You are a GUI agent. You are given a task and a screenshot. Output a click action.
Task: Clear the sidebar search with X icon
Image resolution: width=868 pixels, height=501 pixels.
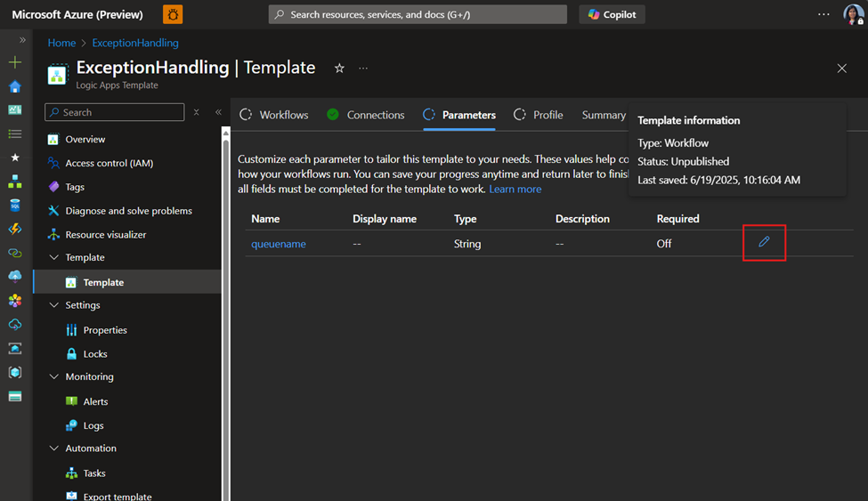click(x=197, y=112)
